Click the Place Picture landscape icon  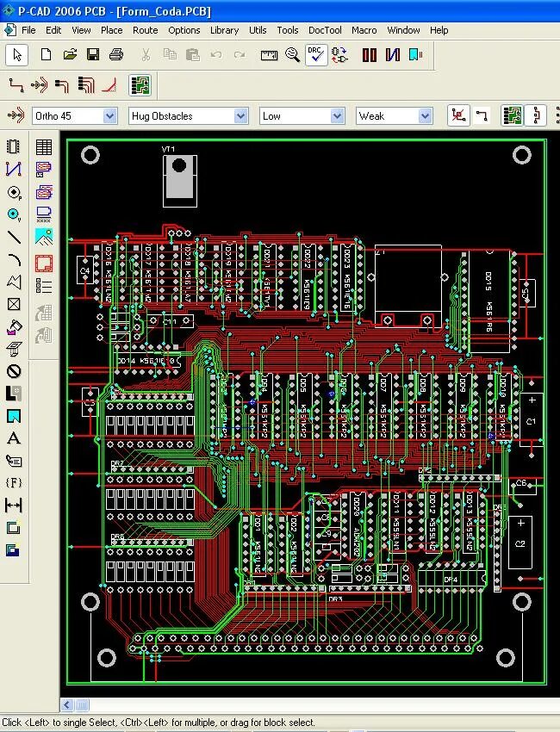click(44, 237)
